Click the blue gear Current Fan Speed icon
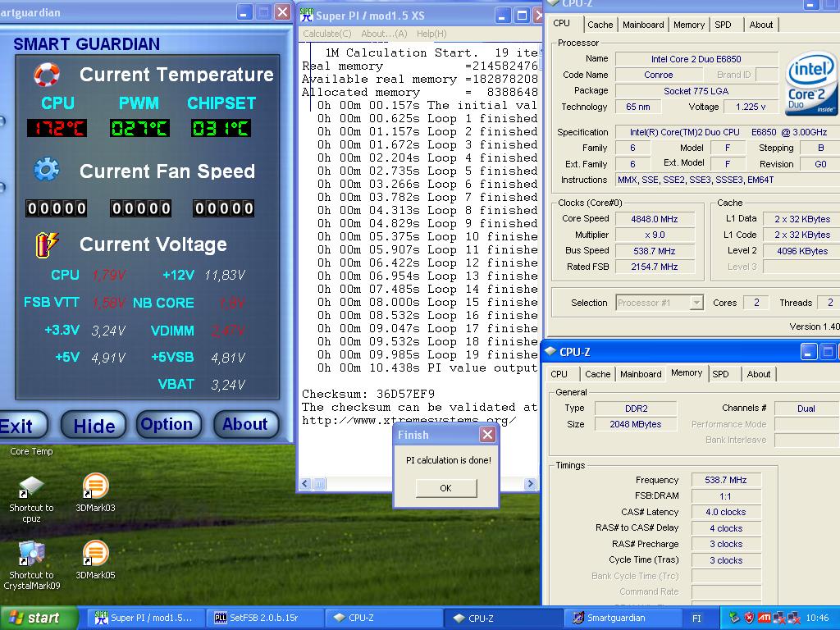The height and width of the screenshot is (630, 840). [x=47, y=171]
